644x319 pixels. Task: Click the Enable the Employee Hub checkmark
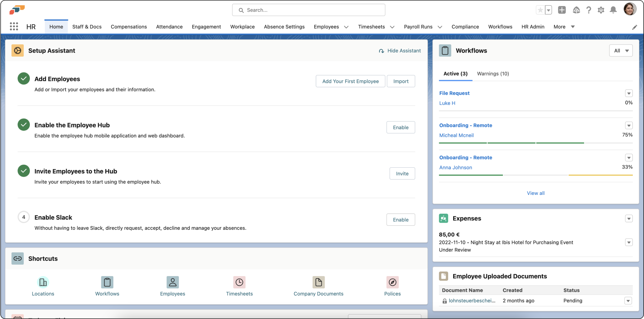click(24, 125)
